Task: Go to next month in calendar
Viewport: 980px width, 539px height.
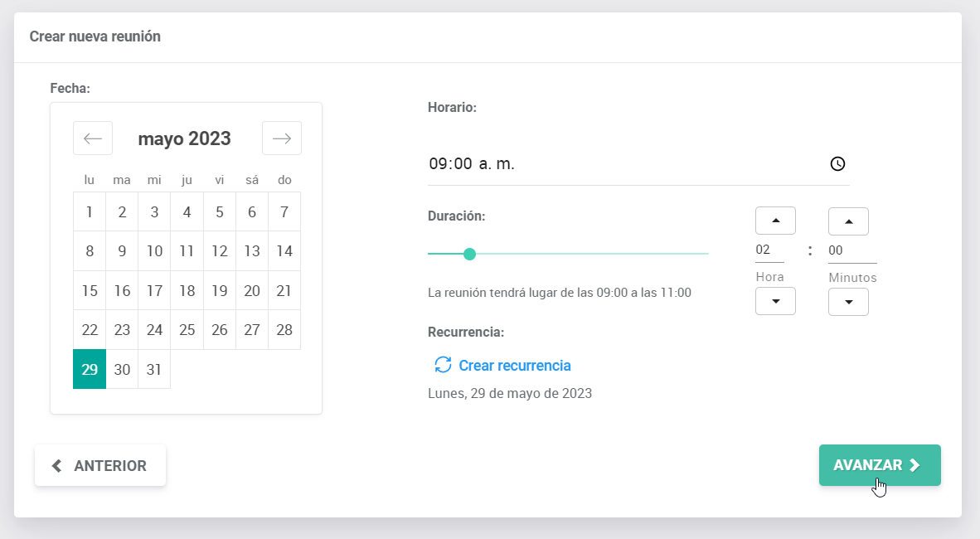Action: coord(282,138)
